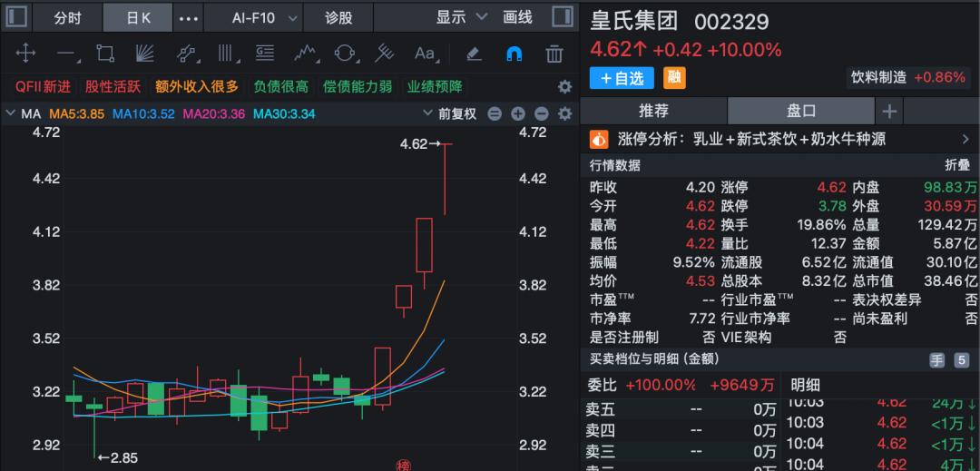
Task: Click the 负债很高 tag
Action: tap(281, 86)
